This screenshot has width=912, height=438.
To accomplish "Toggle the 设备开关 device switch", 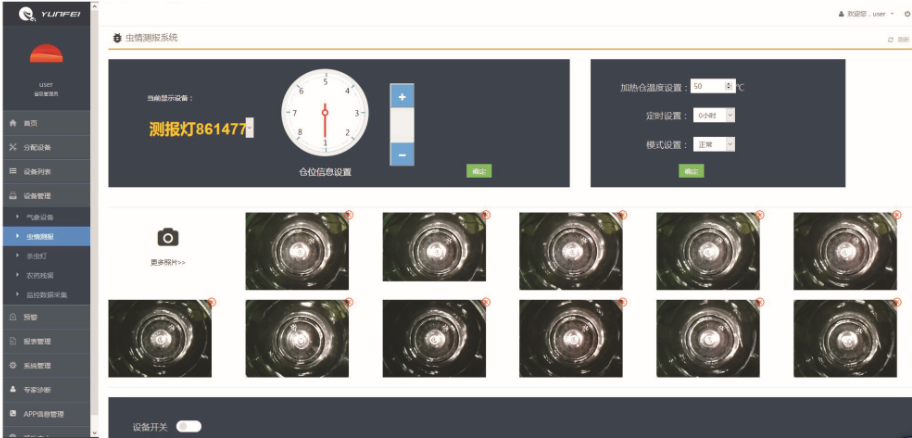I will point(188,426).
